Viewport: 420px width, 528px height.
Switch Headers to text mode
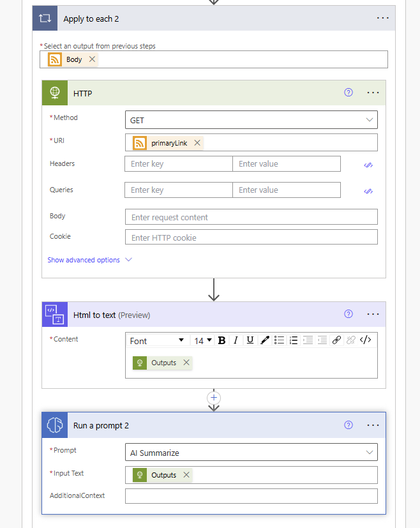coord(368,165)
